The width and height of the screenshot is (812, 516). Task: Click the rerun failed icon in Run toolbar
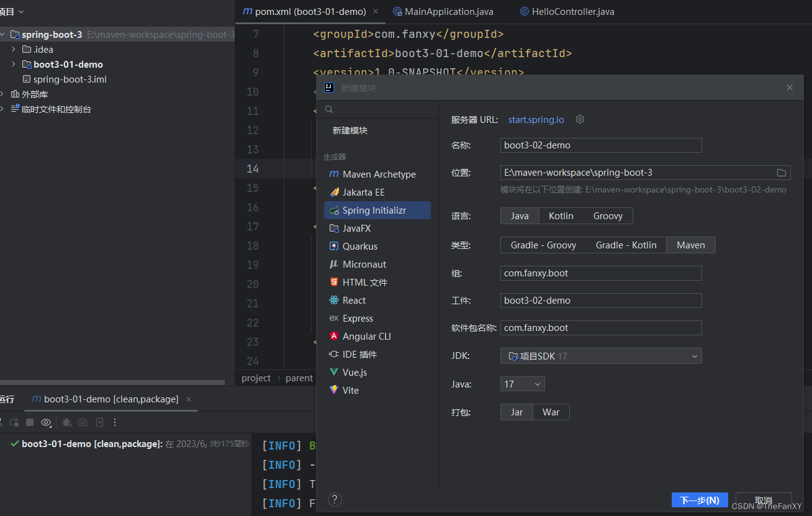coord(14,422)
